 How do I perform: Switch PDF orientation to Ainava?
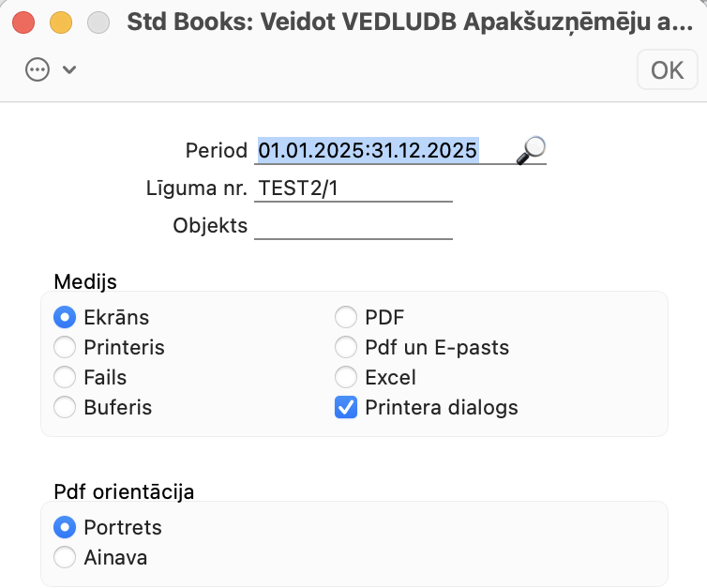(x=65, y=557)
